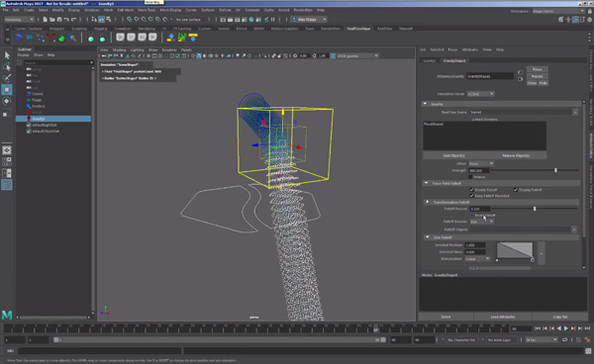Click the green plant-like shelf icon
The width and height of the screenshot is (594, 364).
tap(182, 37)
